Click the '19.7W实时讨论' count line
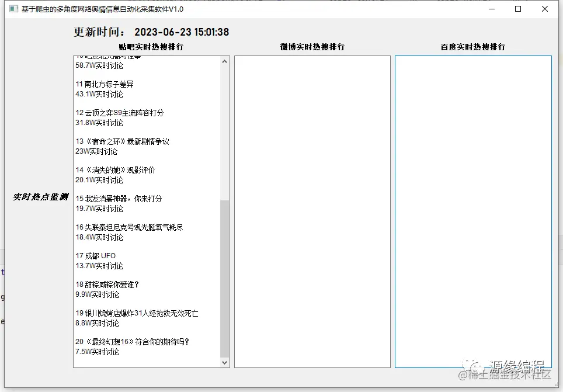Image resolution: width=563 pixels, height=392 pixels. (99, 209)
